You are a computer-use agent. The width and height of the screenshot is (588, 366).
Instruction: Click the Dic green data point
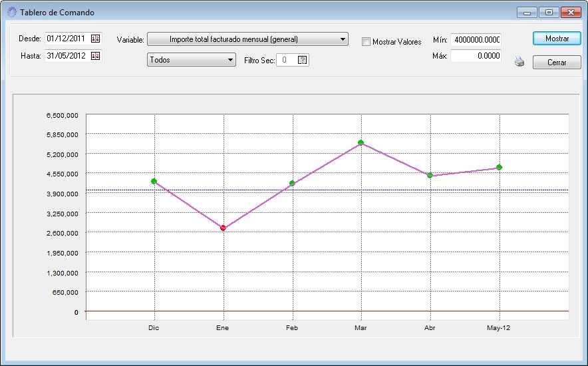[154, 181]
